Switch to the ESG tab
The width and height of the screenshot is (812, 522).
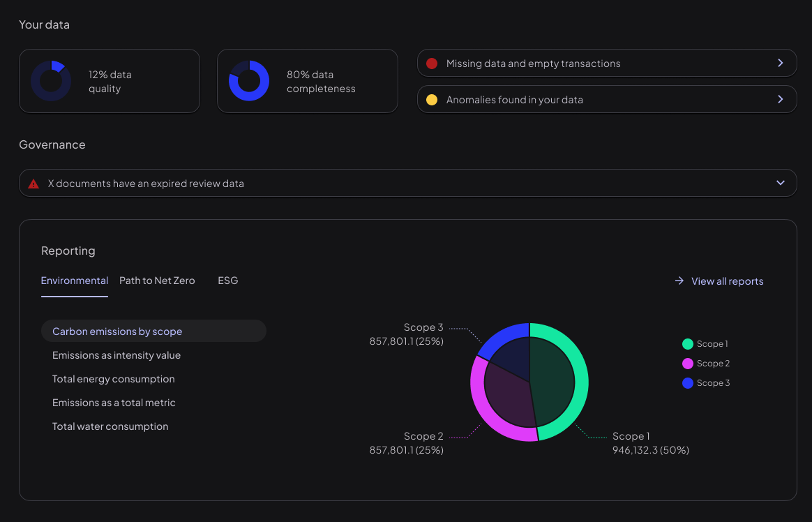tap(228, 281)
